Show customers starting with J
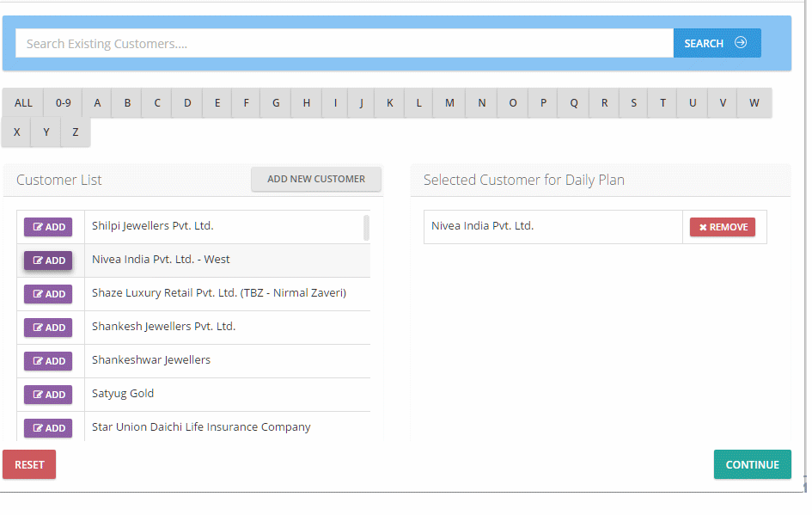The height and width of the screenshot is (515, 812). tap(361, 102)
